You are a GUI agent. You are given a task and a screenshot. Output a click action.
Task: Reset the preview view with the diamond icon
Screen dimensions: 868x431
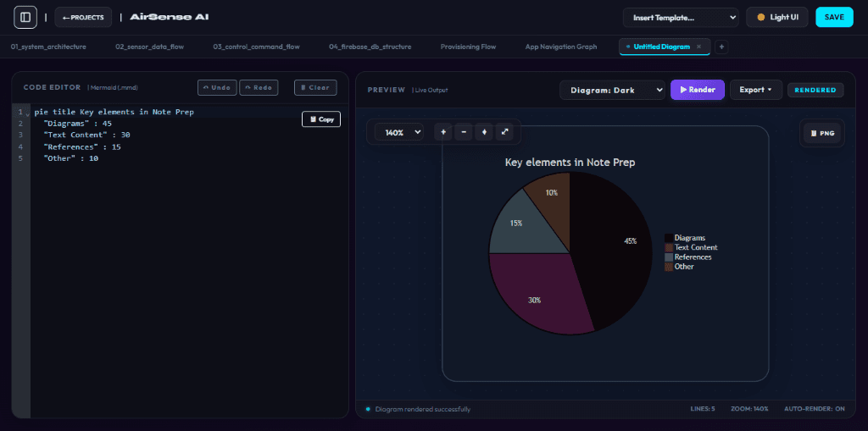[484, 132]
